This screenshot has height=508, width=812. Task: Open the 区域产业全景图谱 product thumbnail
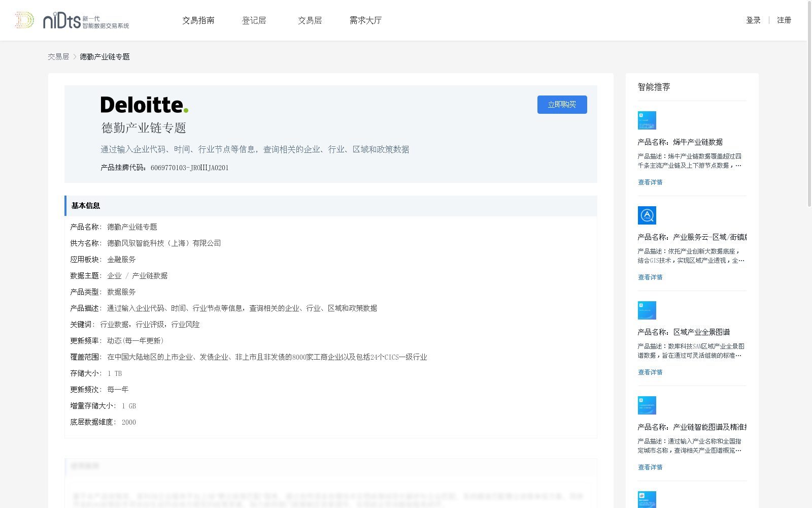[x=647, y=310]
